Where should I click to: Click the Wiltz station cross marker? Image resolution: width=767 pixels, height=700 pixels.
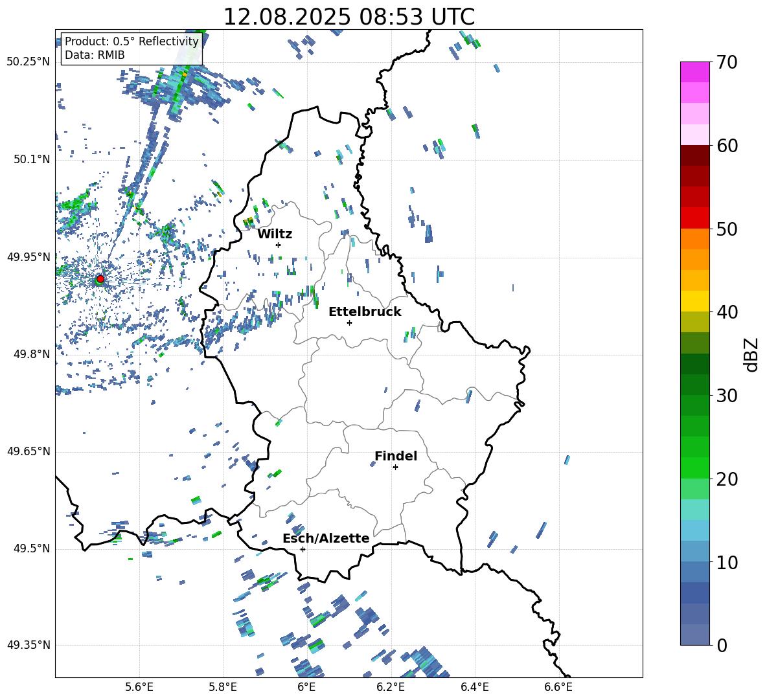(279, 245)
